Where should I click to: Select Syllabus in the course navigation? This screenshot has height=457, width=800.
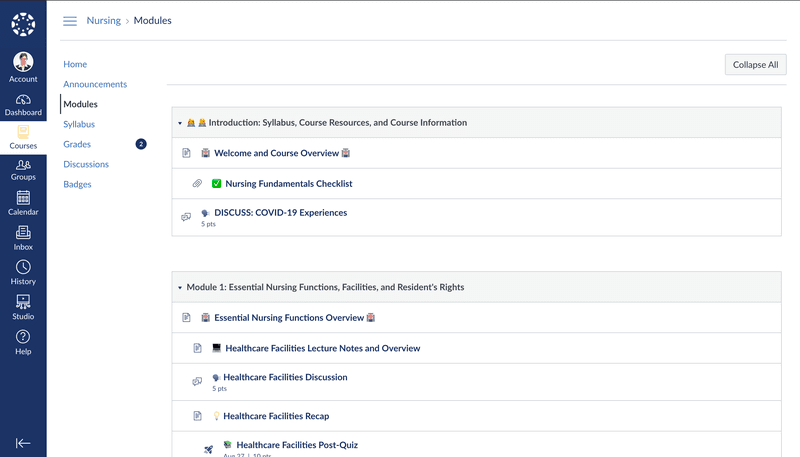[79, 124]
